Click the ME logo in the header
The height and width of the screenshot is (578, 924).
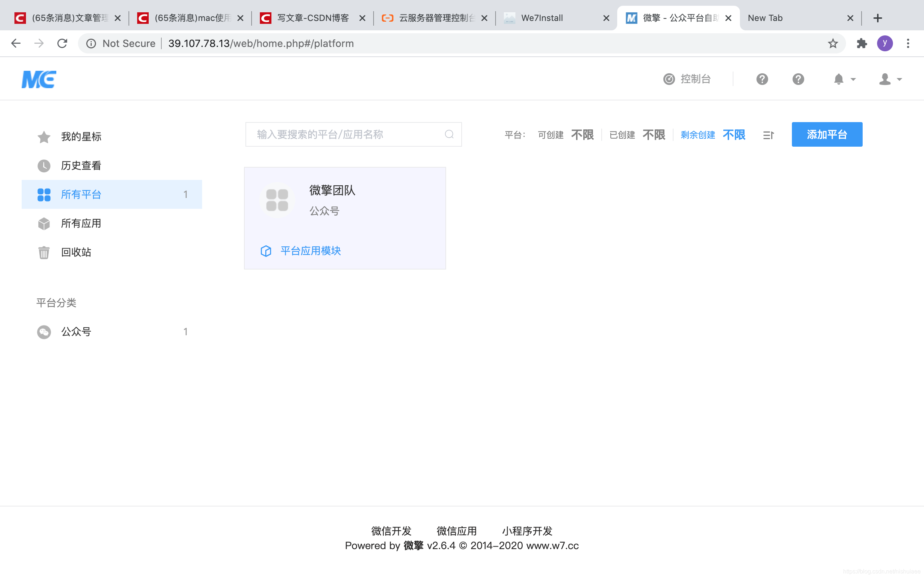point(39,79)
